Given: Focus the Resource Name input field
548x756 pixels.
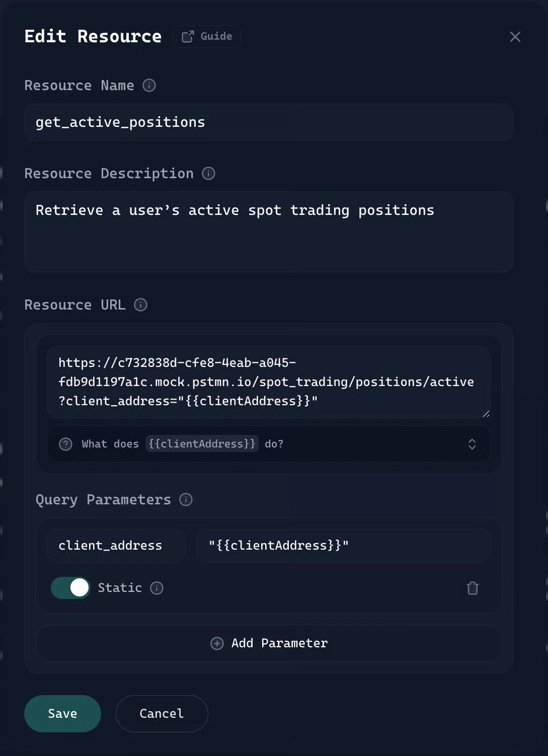Looking at the screenshot, I should tap(269, 122).
